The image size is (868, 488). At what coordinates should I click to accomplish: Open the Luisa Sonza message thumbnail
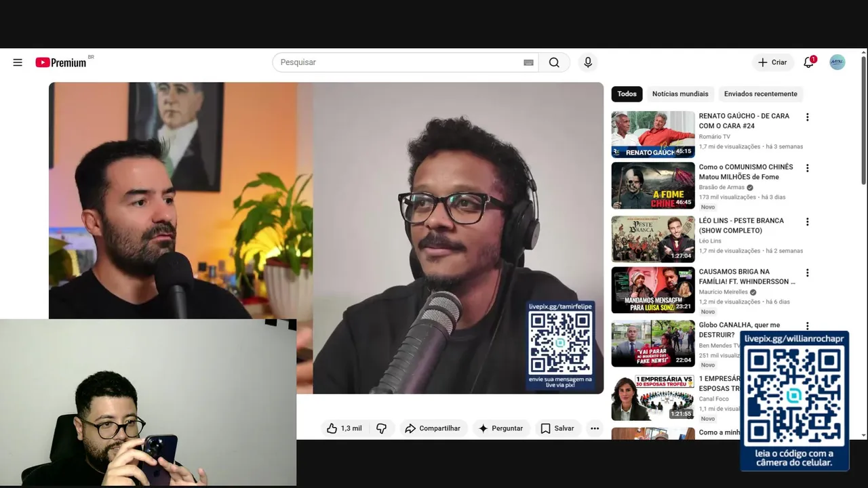653,290
